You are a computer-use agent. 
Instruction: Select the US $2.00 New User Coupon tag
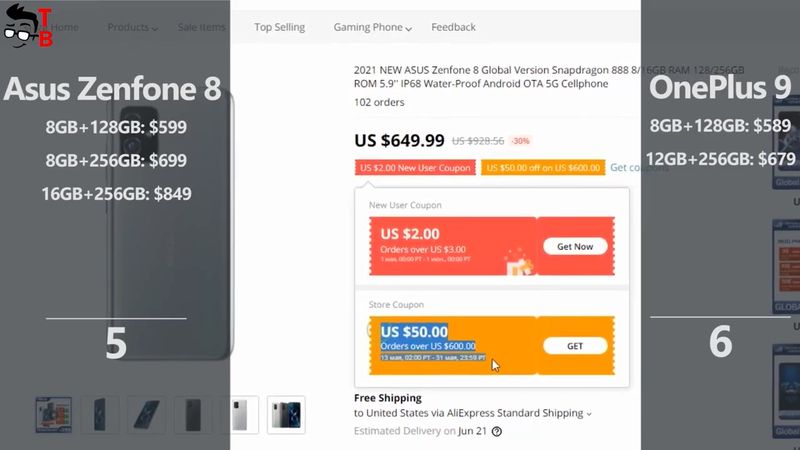(x=415, y=168)
